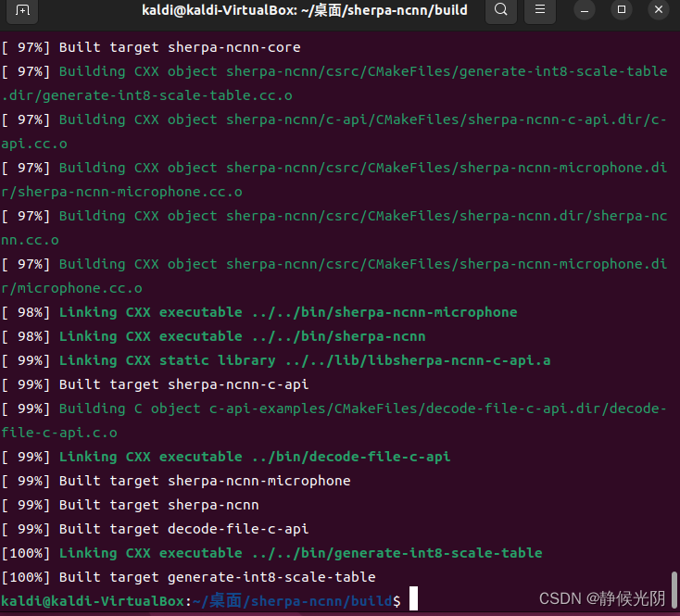Click Building CXX object line for sherpa-ncnn-c-api.dir
Viewport: 680px width, 616px height.
334,119
